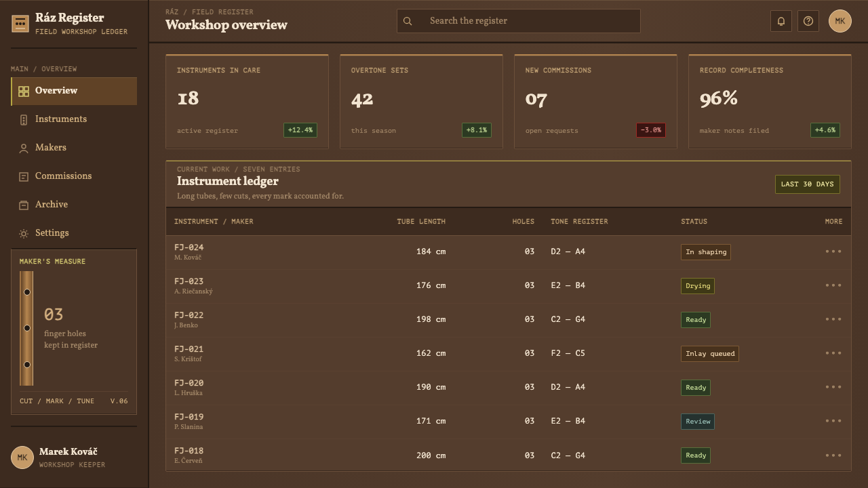This screenshot has width=868, height=488.
Task: Open more options for FJ-022
Action: coord(833,319)
